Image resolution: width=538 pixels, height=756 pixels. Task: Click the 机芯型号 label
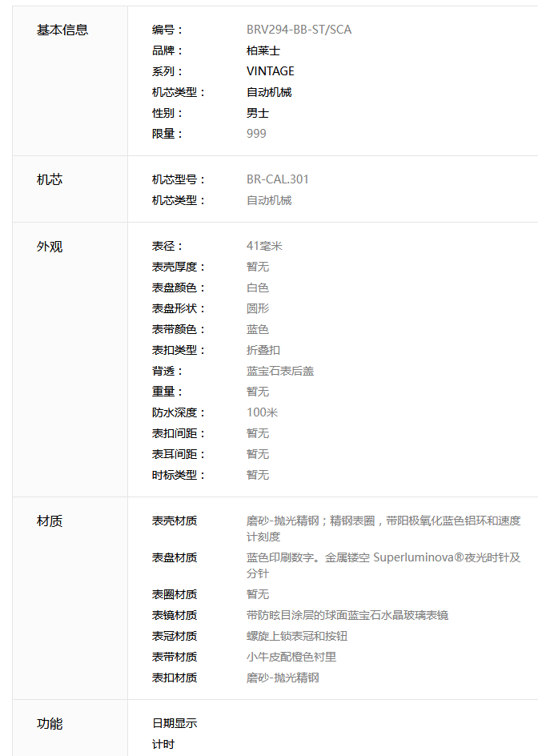[x=179, y=179]
